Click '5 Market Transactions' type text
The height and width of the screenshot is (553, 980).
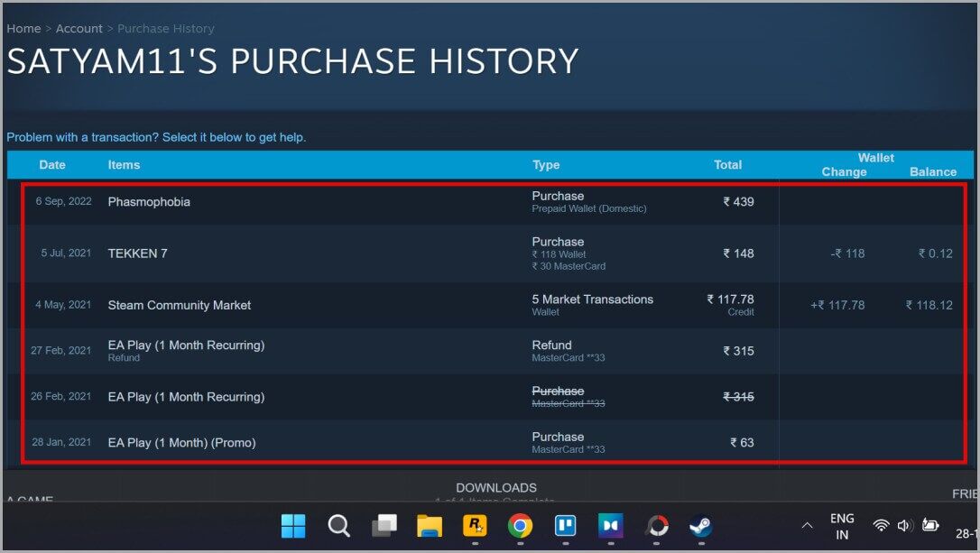point(593,300)
